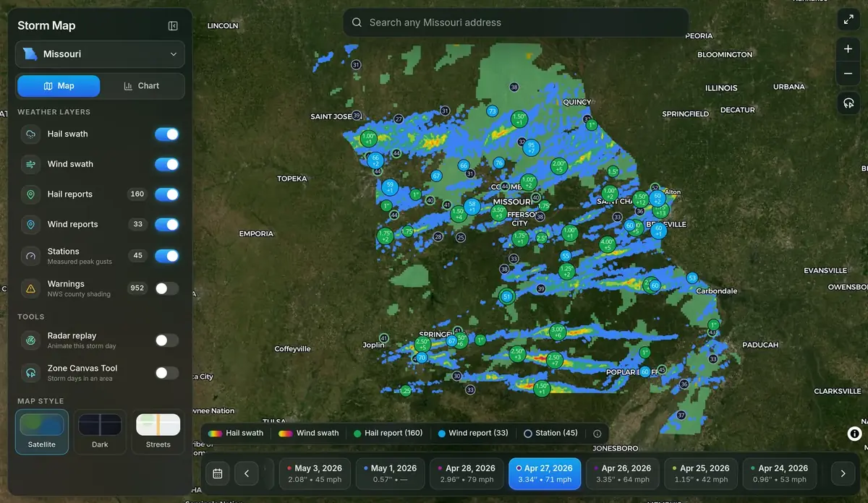This screenshot has width=868, height=503.
Task: Click the Hail swath legend color gradient
Action: tap(215, 434)
